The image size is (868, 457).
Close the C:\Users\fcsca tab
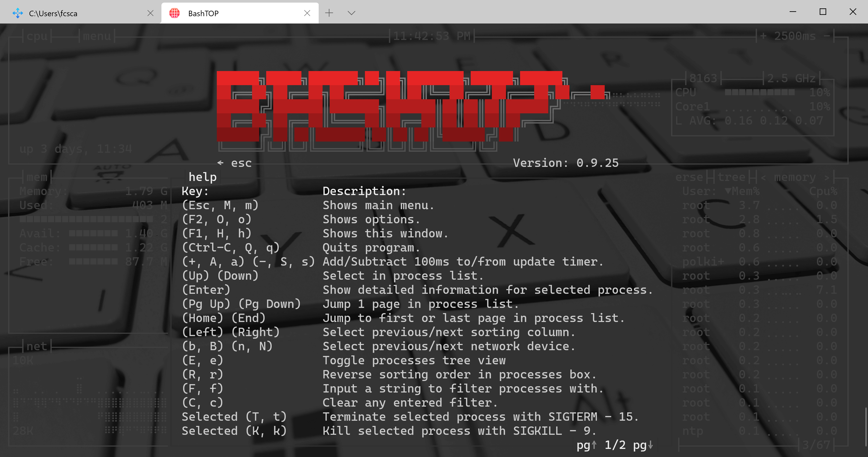coord(150,13)
